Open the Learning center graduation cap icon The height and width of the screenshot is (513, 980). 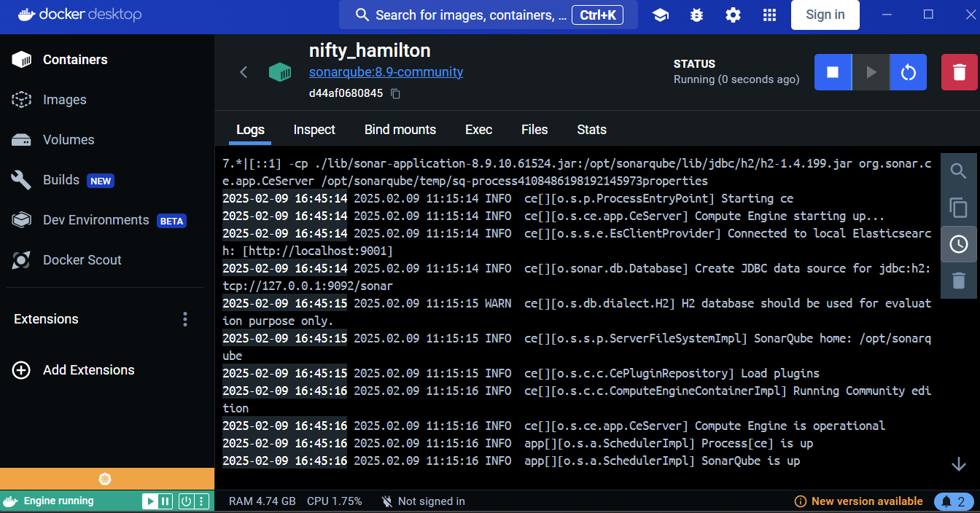[x=661, y=15]
